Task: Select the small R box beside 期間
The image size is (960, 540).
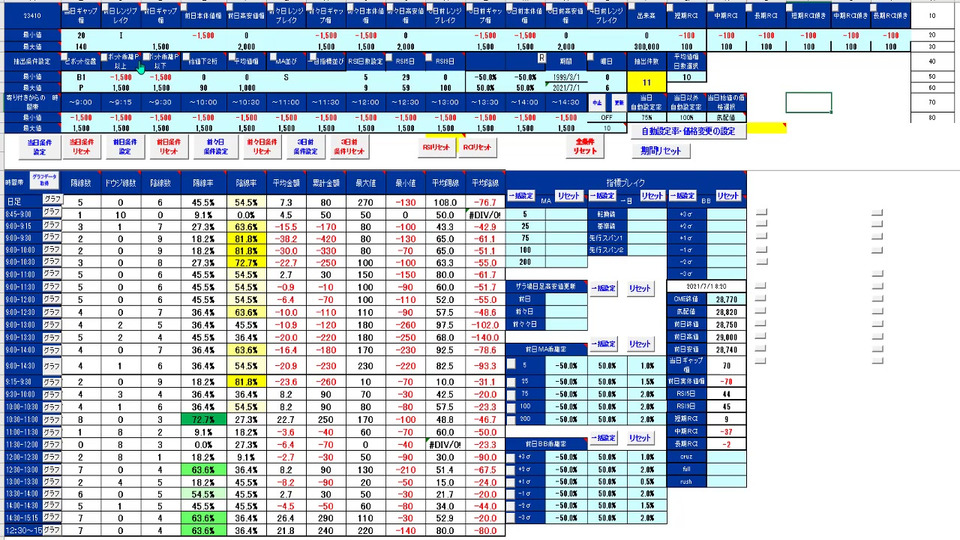Action: point(541,57)
